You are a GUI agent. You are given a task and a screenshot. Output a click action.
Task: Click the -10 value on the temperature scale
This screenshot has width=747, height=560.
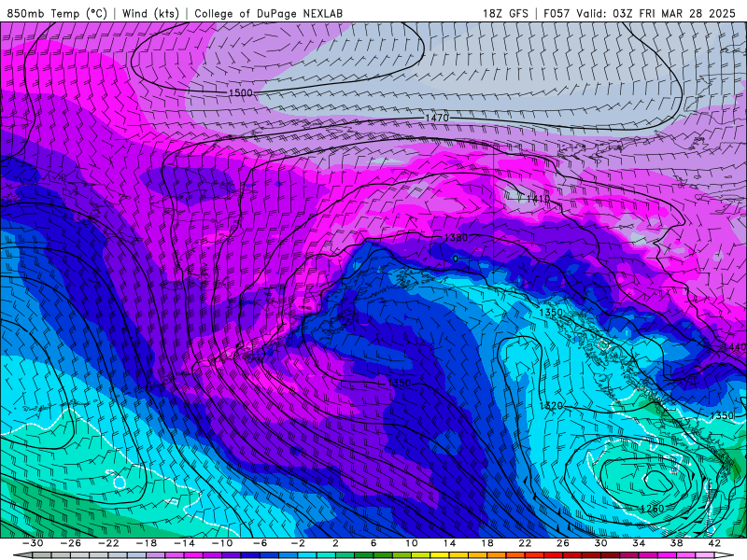(x=222, y=543)
